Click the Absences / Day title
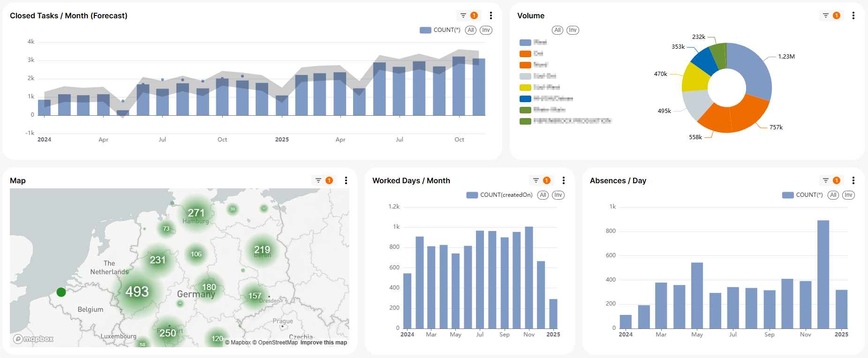This screenshot has width=868, height=358. click(x=618, y=180)
